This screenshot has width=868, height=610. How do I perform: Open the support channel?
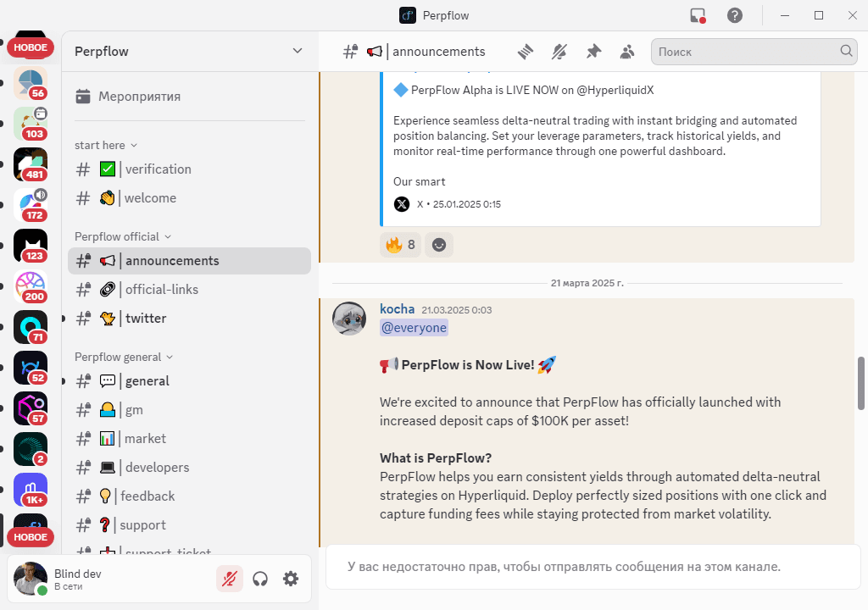pos(189,524)
